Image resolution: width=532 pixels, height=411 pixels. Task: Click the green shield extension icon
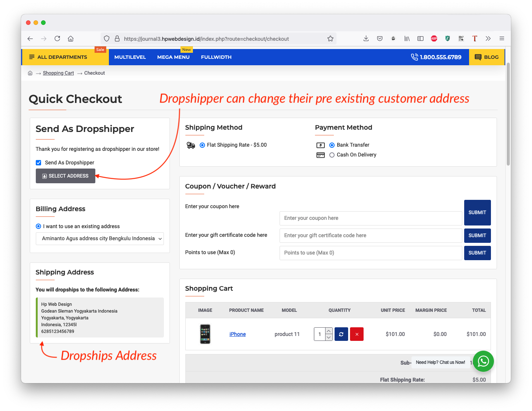pos(448,38)
